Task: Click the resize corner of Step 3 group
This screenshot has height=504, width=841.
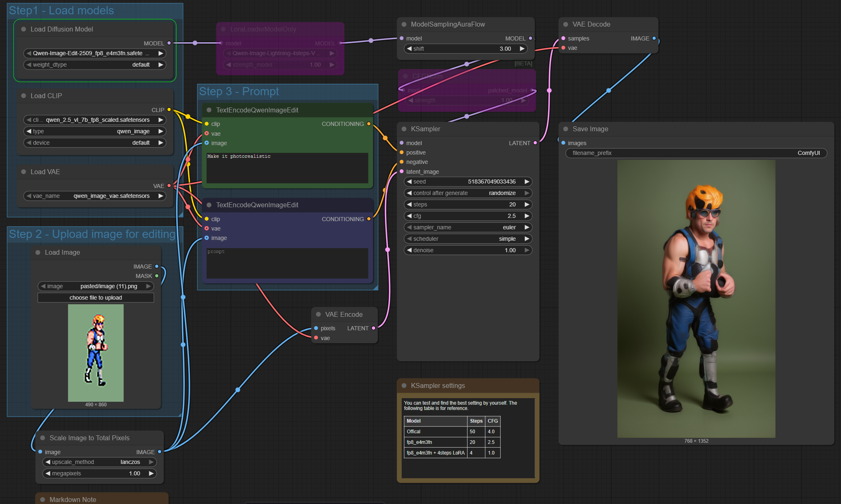Action: (x=376, y=288)
